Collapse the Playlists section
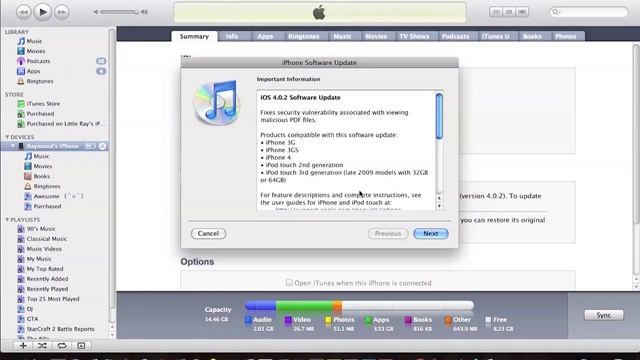Screen dimensions: 640x360 [7, 220]
